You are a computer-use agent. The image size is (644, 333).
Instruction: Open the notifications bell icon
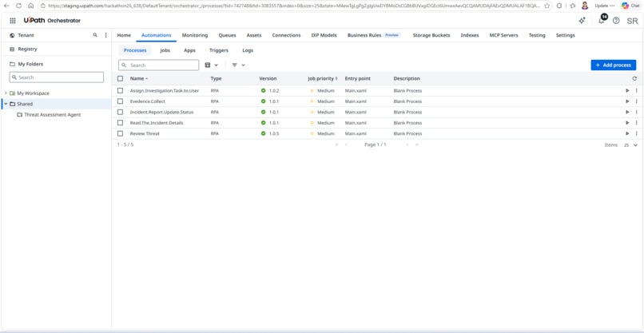[x=602, y=21]
